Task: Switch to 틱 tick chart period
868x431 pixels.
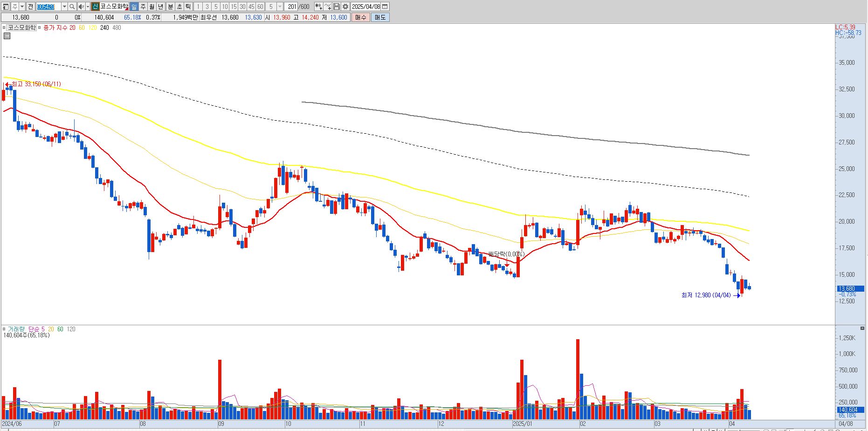Action: (x=188, y=7)
